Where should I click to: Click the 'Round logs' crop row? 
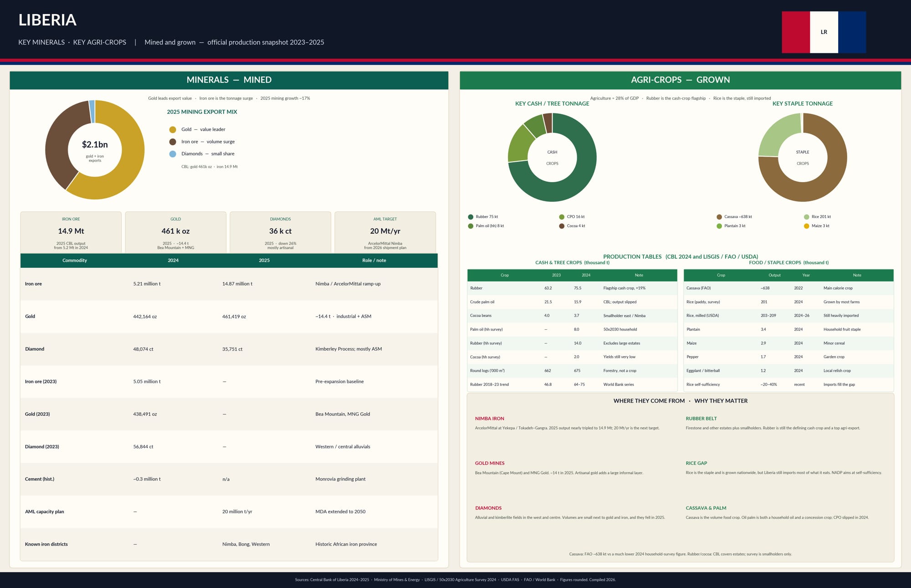pos(572,371)
